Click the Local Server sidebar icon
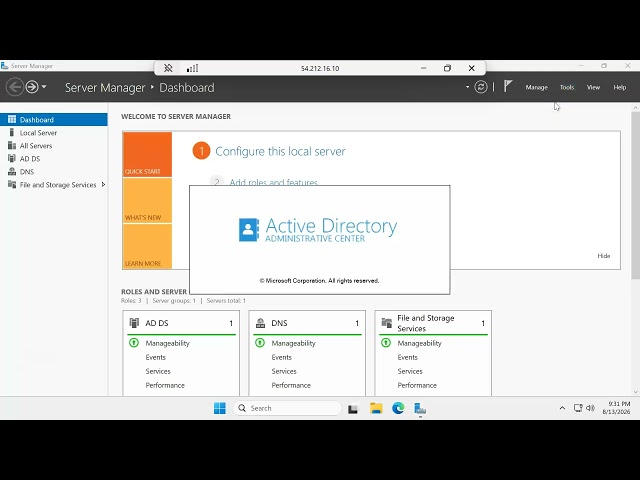Image resolution: width=640 pixels, height=480 pixels. pyautogui.click(x=12, y=132)
